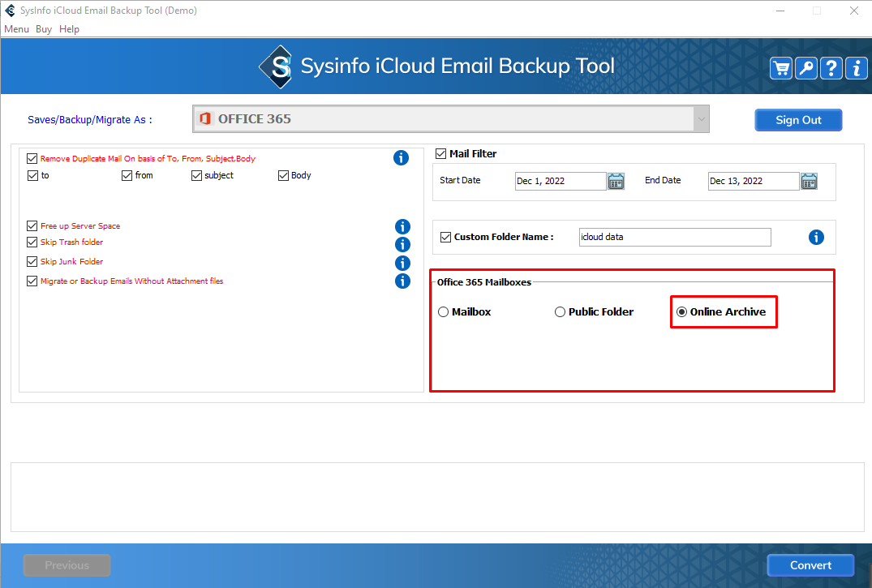The image size is (872, 588).
Task: Open the Help menu
Action: click(x=70, y=29)
